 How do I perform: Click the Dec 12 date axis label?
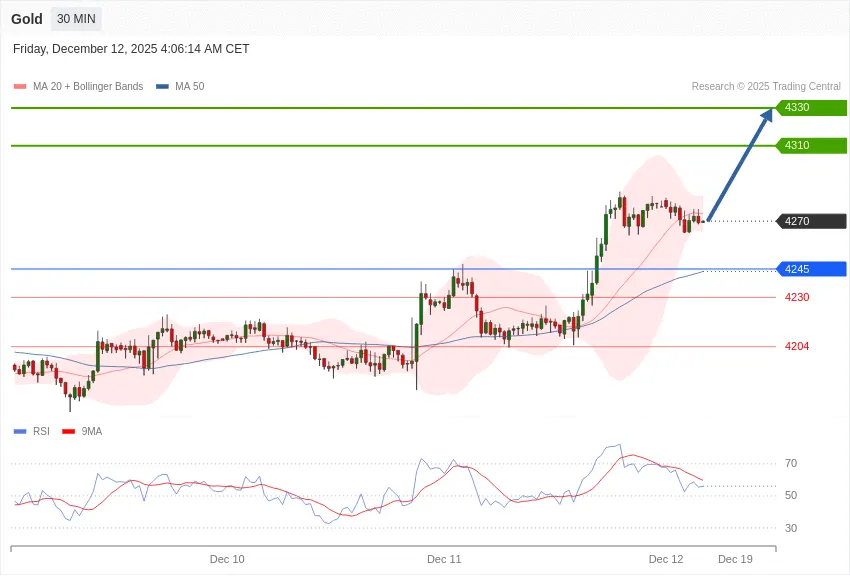[x=666, y=559]
